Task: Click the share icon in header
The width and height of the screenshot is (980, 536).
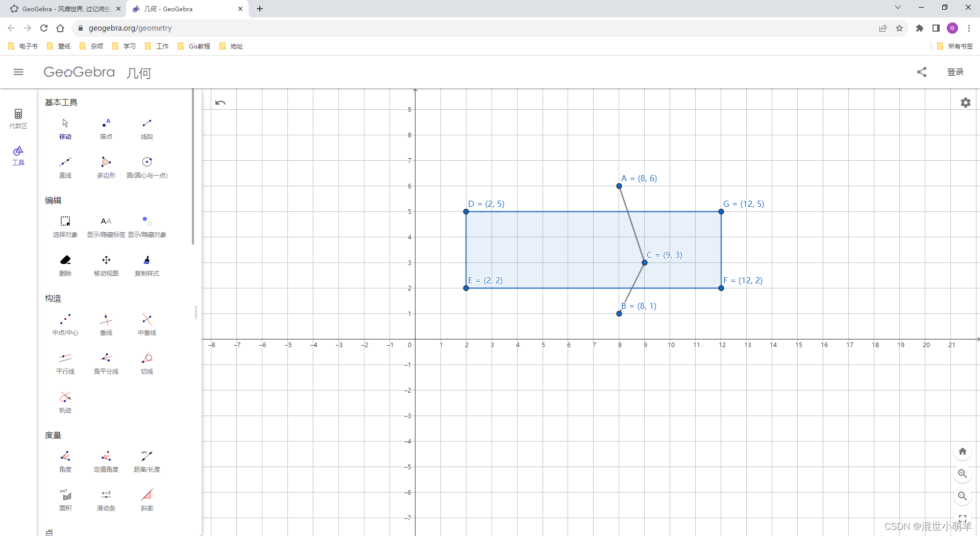Action: click(x=922, y=72)
